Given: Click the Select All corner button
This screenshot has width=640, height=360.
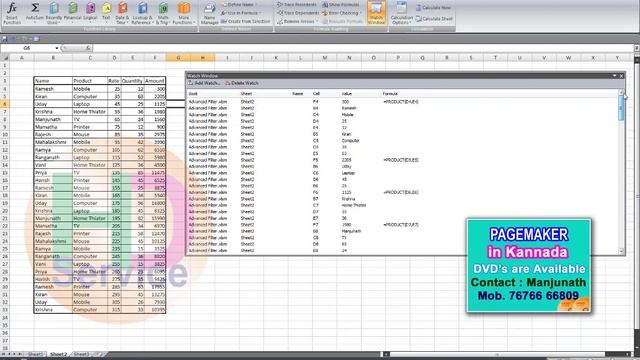Looking at the screenshot, I should point(5,58).
